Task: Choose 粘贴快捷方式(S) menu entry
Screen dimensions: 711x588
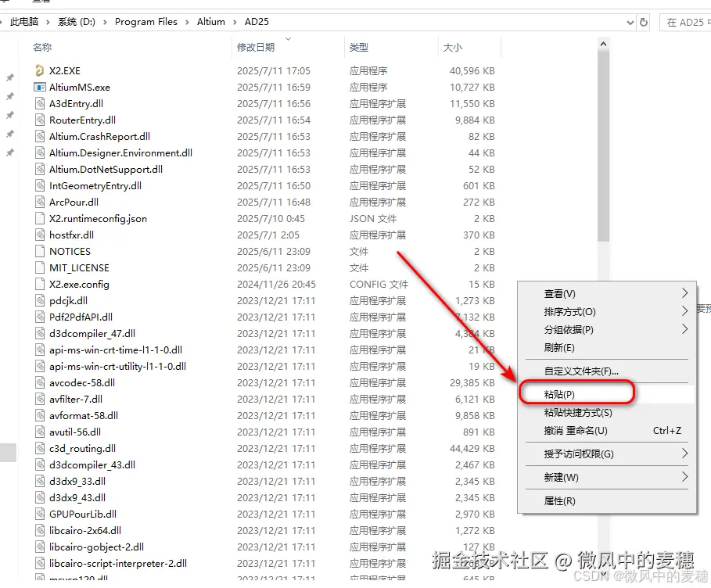Action: 606,413
